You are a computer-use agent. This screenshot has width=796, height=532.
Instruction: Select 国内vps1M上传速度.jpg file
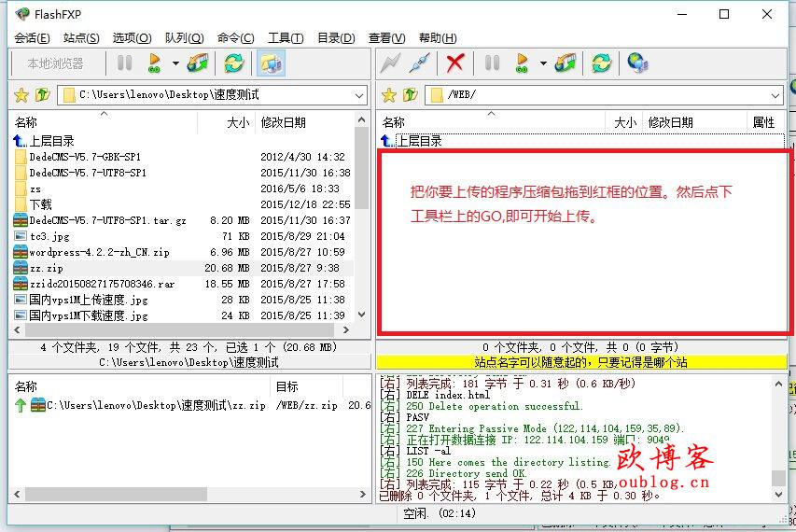(x=81, y=300)
